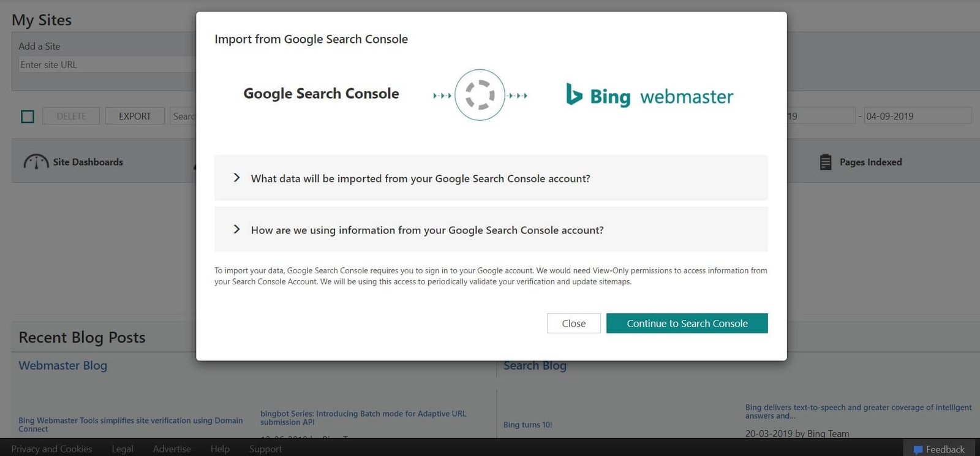Select Help in the footer menu
The height and width of the screenshot is (456, 980).
coord(219,449)
